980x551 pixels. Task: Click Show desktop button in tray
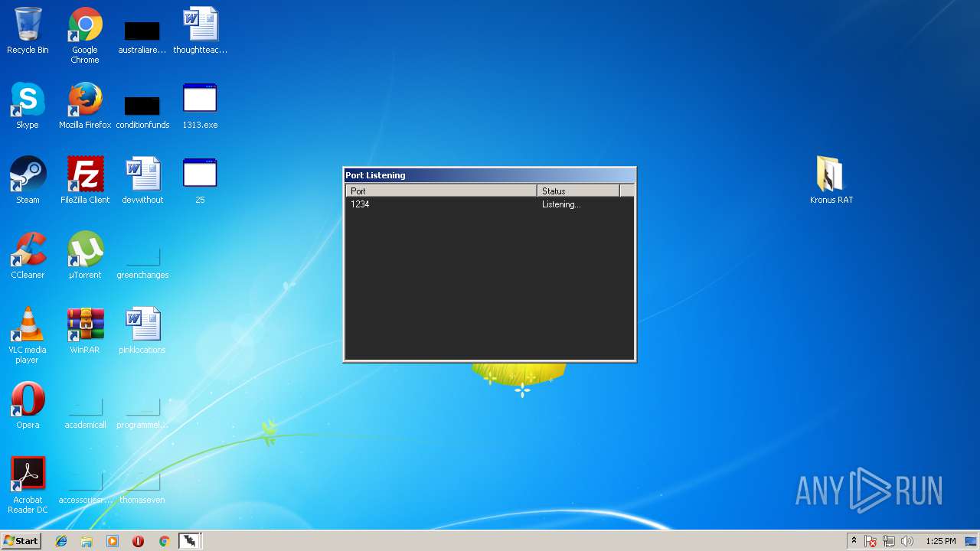point(971,541)
